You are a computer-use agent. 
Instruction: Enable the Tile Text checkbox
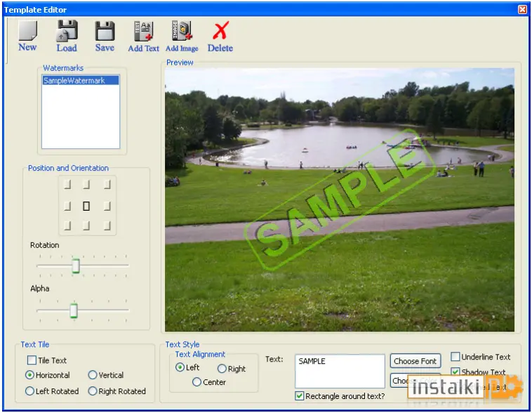(x=32, y=360)
